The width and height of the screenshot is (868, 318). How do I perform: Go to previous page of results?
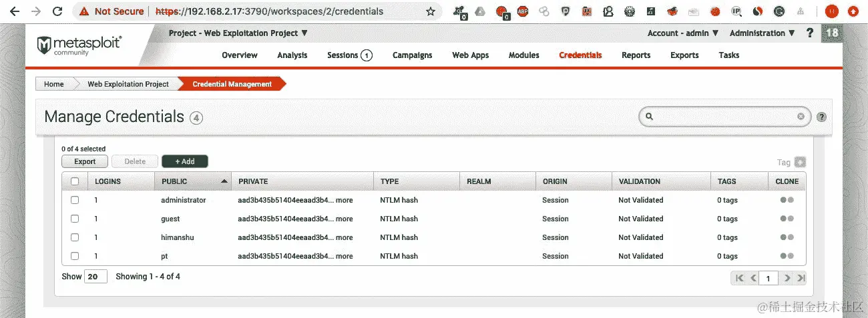[x=753, y=278]
